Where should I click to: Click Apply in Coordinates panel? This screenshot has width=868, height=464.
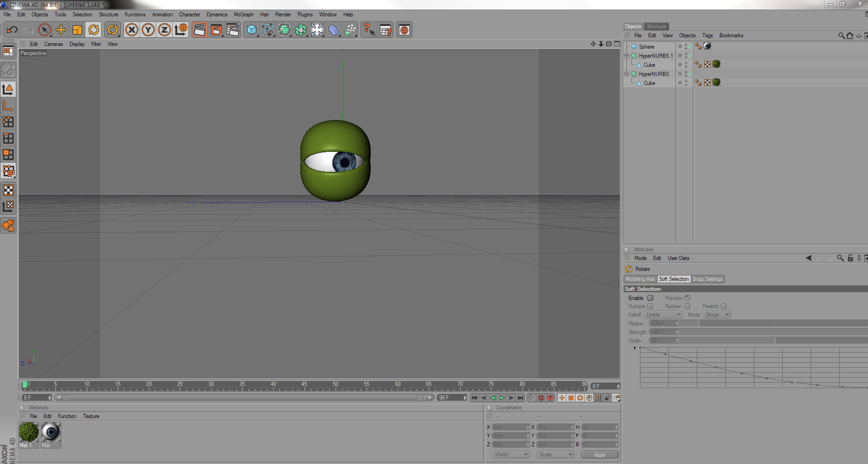coord(600,454)
